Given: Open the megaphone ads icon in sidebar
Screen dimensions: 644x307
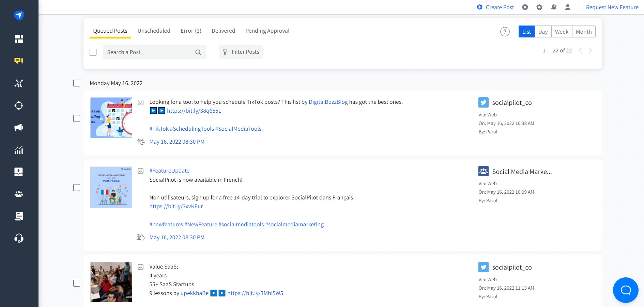Looking at the screenshot, I should pyautogui.click(x=19, y=128).
